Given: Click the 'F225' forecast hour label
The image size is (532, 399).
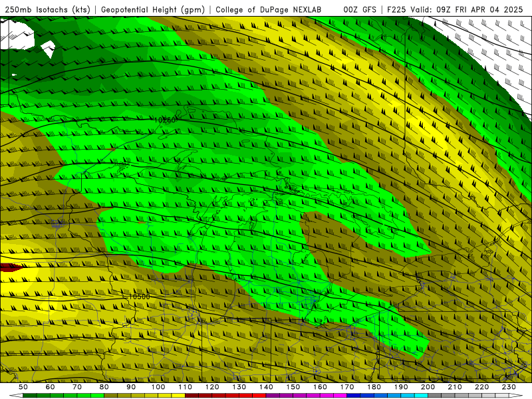Looking at the screenshot, I should coord(397,9).
